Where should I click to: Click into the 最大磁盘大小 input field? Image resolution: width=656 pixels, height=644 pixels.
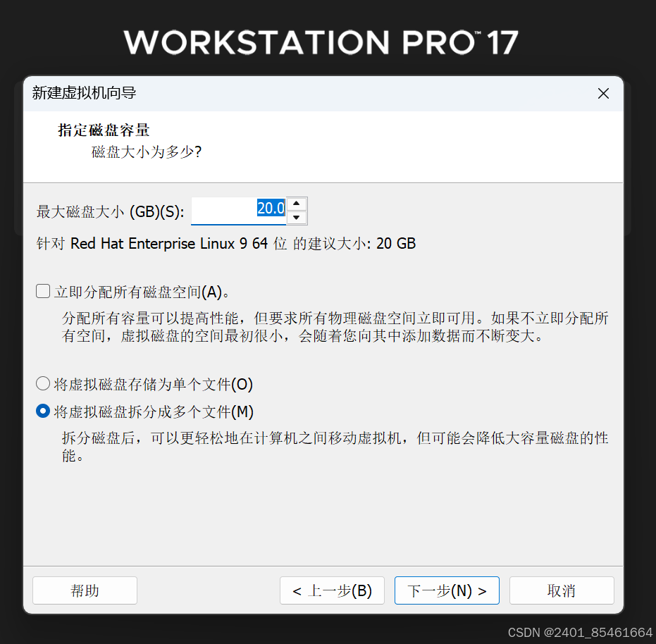(x=238, y=211)
